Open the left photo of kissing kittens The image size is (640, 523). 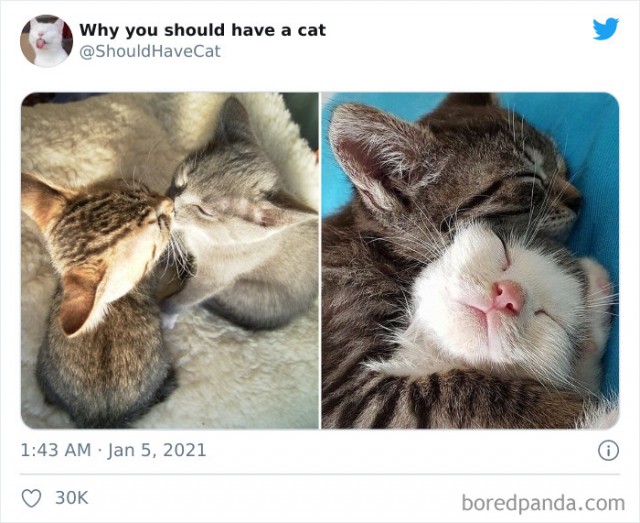pos(170,260)
